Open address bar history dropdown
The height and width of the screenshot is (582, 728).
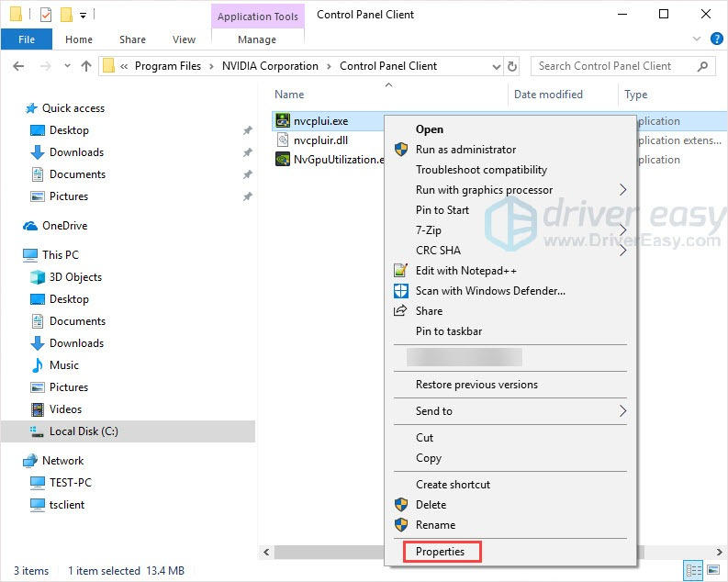click(495, 66)
